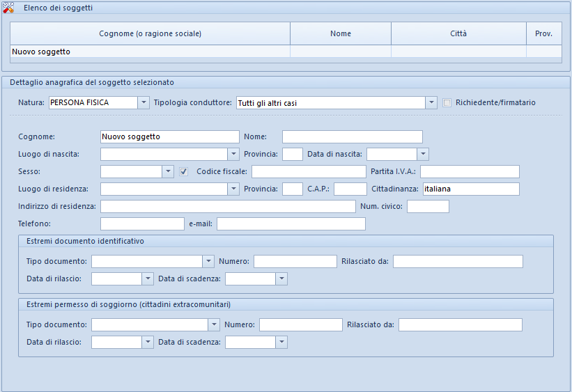This screenshot has width=572, height=392.
Task: Focus the Nome input field
Action: click(353, 136)
